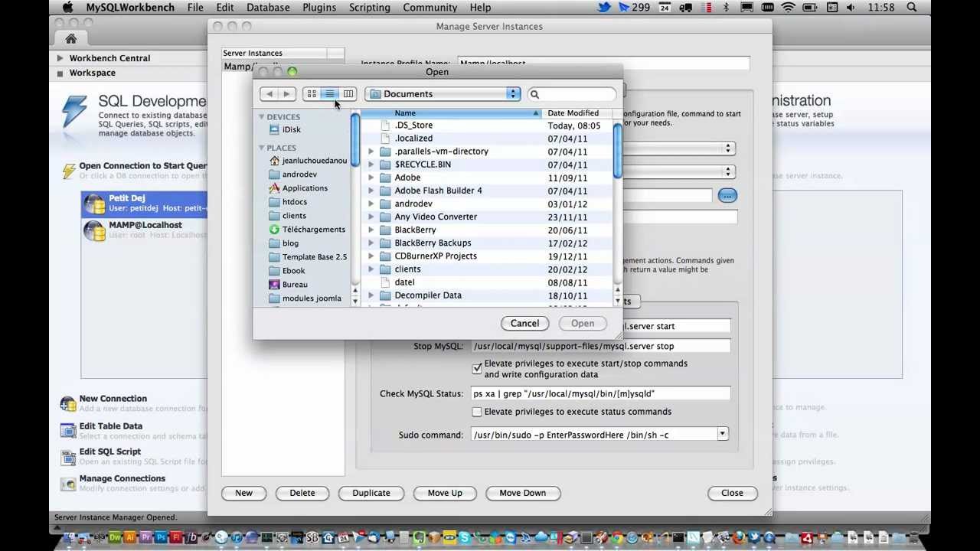Select the CDBurnerXP Projects folder
This screenshot has width=980, height=551.
(x=487, y=256)
